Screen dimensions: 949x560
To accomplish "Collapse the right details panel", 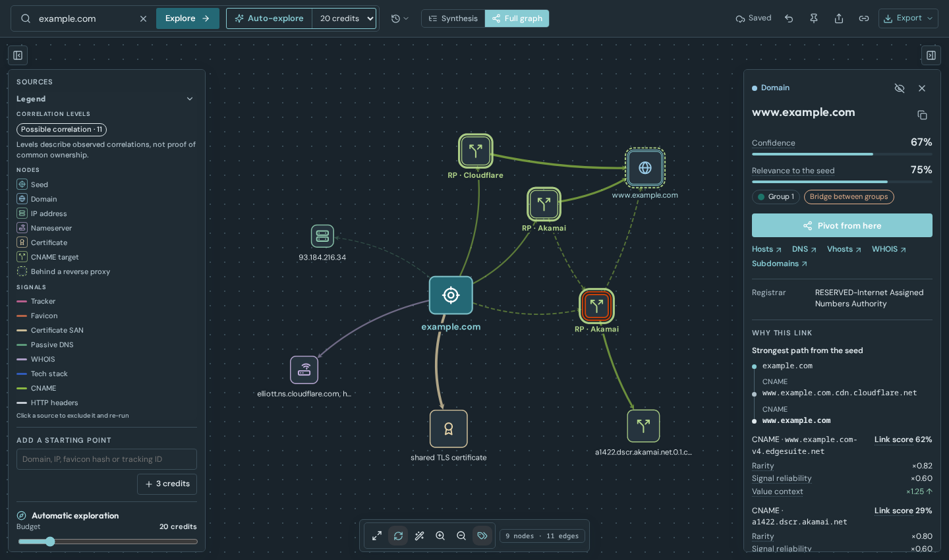I will (931, 55).
